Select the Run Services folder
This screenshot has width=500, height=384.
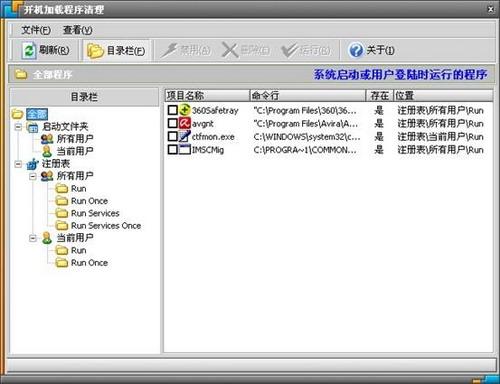coord(95,213)
